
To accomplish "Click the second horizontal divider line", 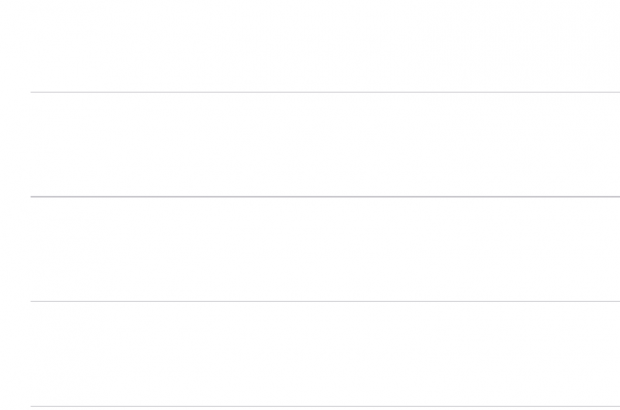I will [x=325, y=196].
